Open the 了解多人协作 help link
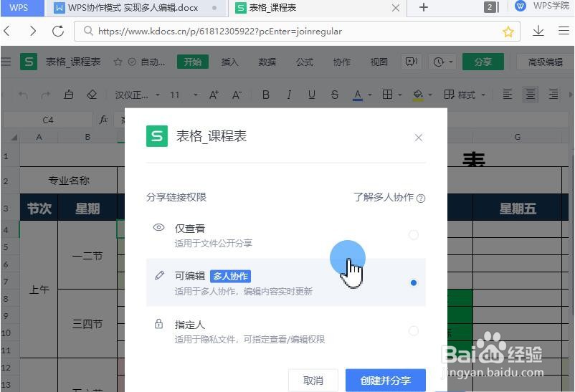Viewport: 575px width, 392px height. 389,197
